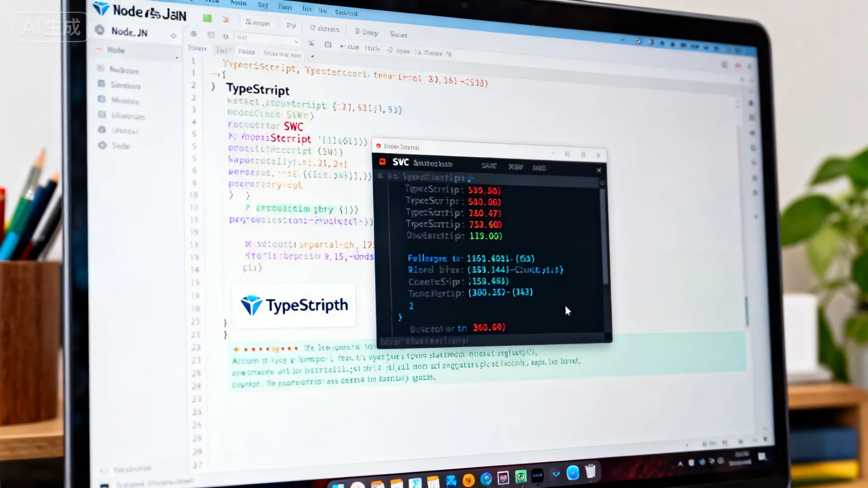Open the Side item with gear icon
Image resolution: width=868 pixels, height=488 pixels.
pyautogui.click(x=115, y=145)
